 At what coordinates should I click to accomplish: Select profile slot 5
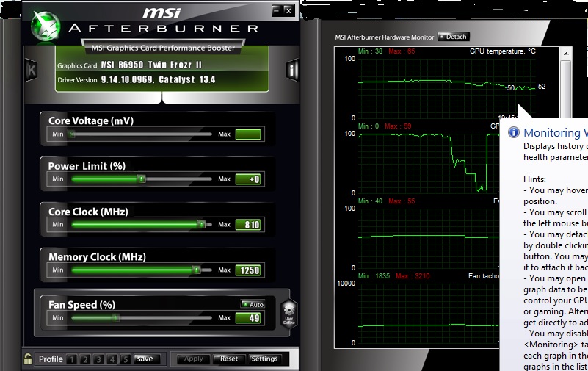click(x=126, y=359)
